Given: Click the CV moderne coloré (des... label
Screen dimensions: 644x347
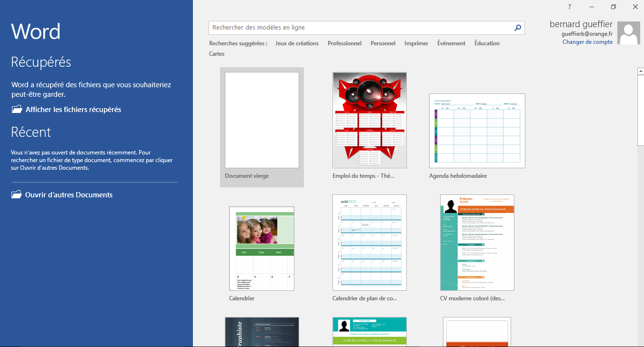Looking at the screenshot, I should (473, 298).
